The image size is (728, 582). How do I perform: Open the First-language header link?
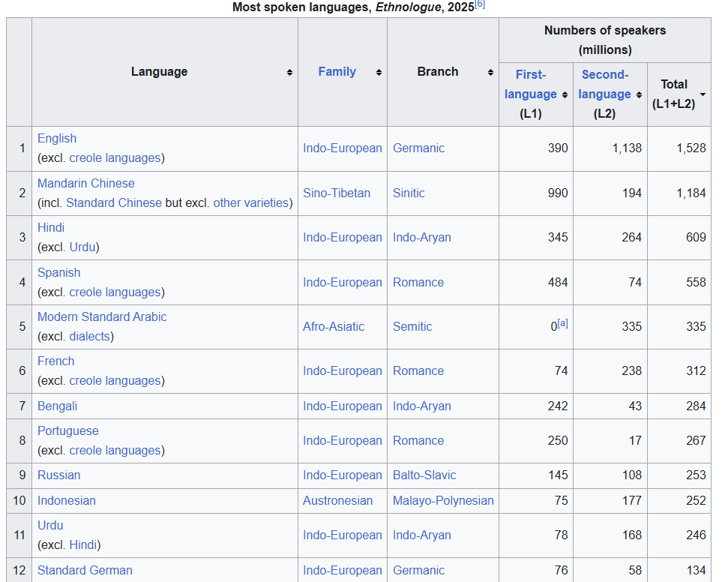(x=531, y=85)
